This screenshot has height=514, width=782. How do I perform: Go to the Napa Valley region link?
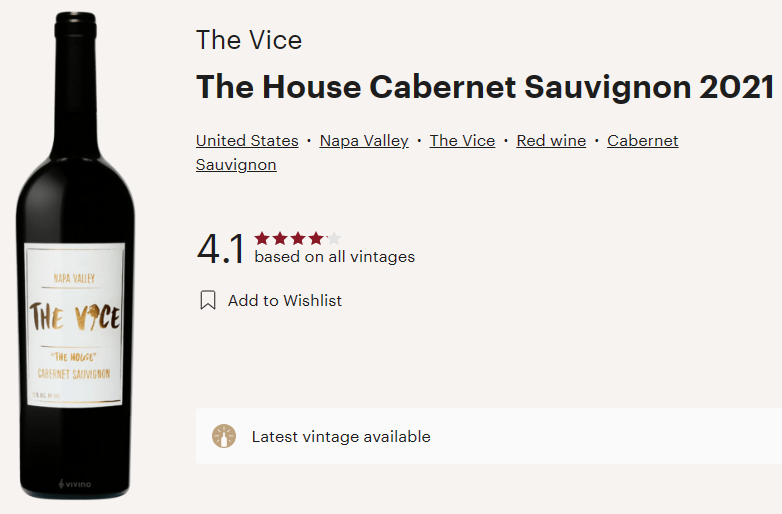tap(364, 141)
